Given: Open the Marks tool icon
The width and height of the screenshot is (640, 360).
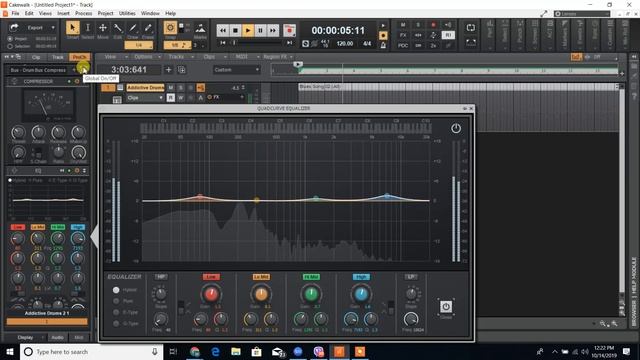Looking at the screenshot, I should coord(200,29).
